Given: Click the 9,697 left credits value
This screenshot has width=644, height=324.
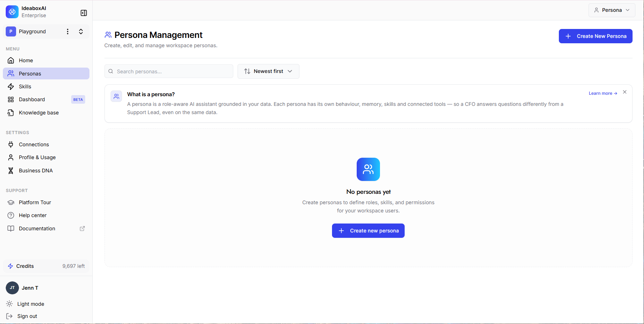Looking at the screenshot, I should click(x=73, y=266).
